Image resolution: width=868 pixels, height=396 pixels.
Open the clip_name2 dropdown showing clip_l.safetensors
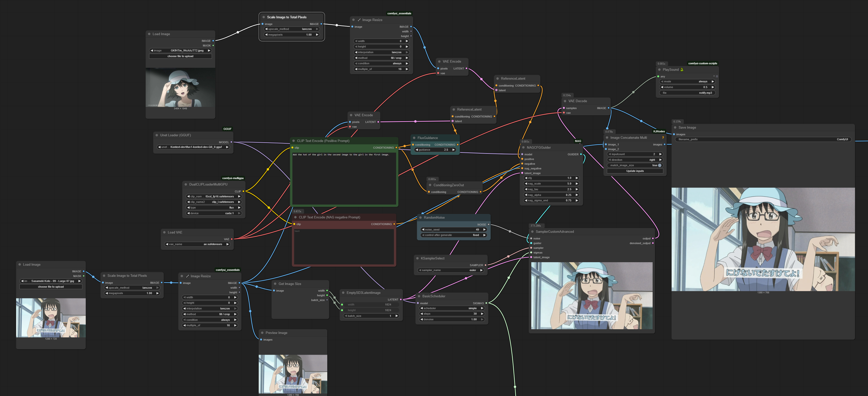click(x=214, y=202)
